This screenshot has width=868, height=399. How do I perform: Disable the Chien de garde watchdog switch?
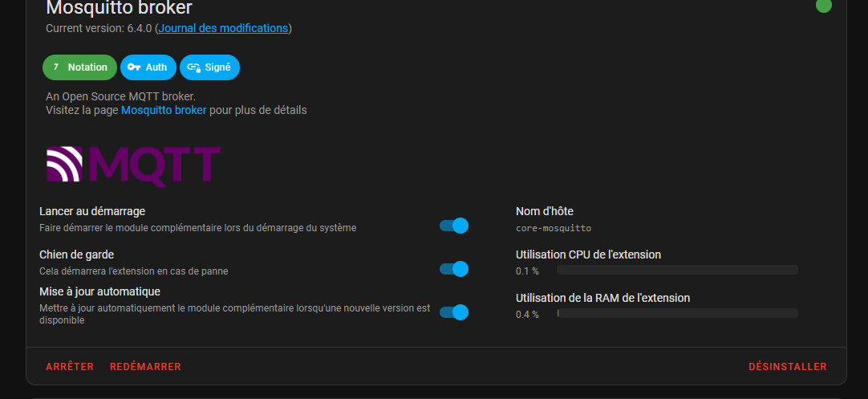(x=454, y=269)
